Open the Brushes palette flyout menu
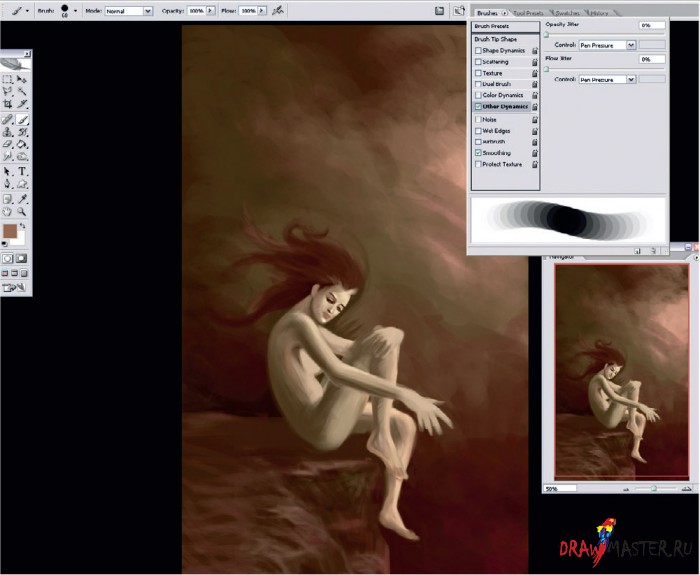 pyautogui.click(x=504, y=13)
